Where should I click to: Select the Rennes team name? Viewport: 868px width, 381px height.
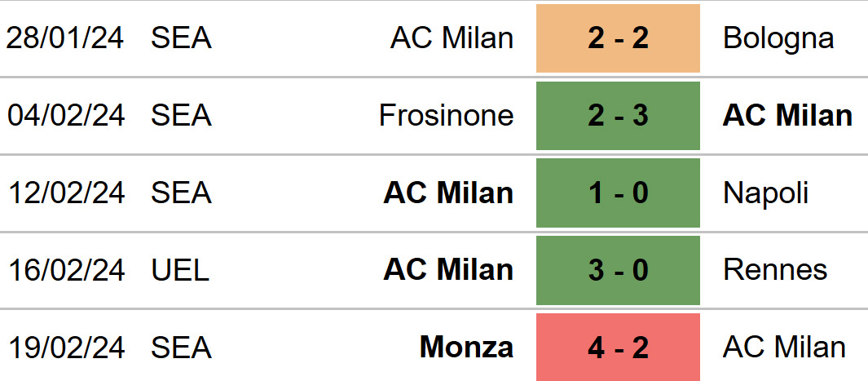pos(775,270)
